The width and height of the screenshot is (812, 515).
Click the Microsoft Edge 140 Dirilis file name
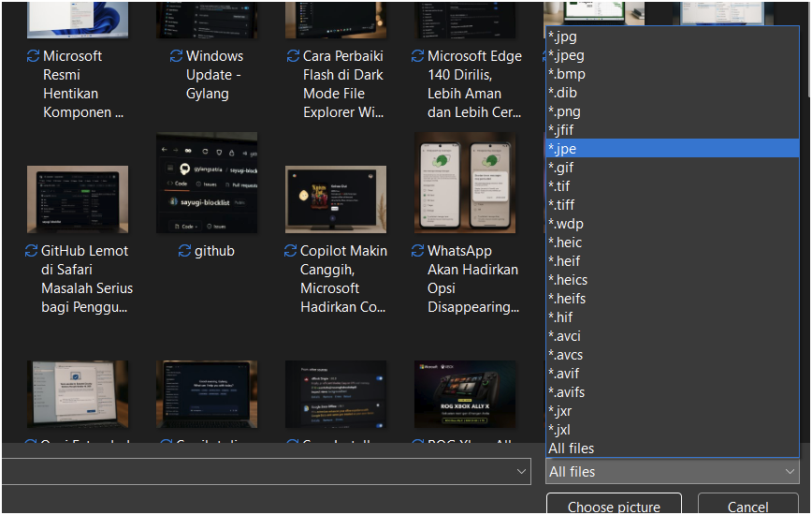coord(474,84)
